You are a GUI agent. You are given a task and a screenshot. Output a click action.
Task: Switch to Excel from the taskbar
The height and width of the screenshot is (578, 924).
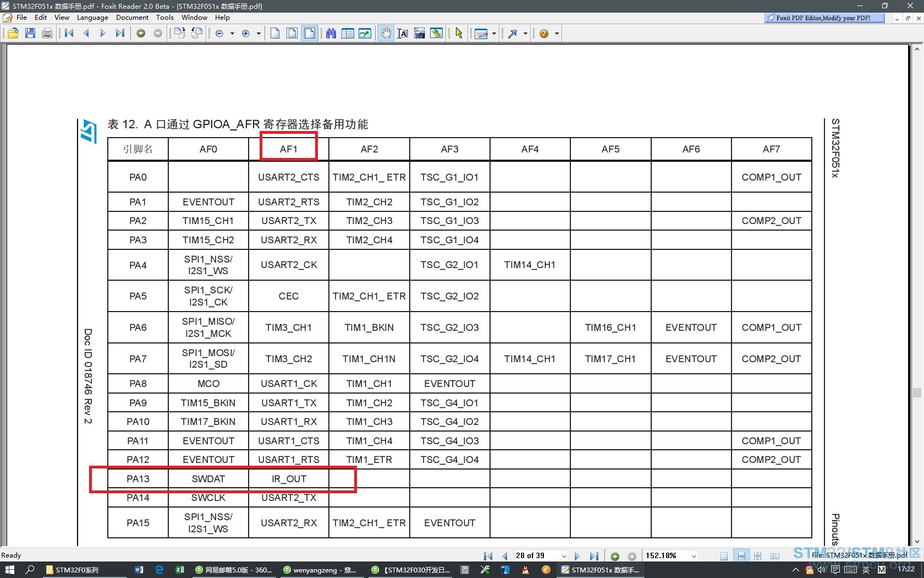tap(180, 570)
